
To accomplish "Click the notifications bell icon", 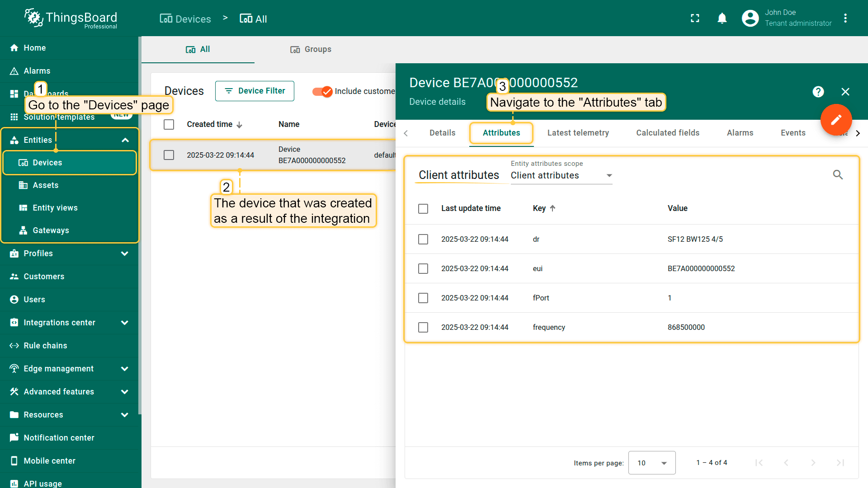I will tap(722, 19).
